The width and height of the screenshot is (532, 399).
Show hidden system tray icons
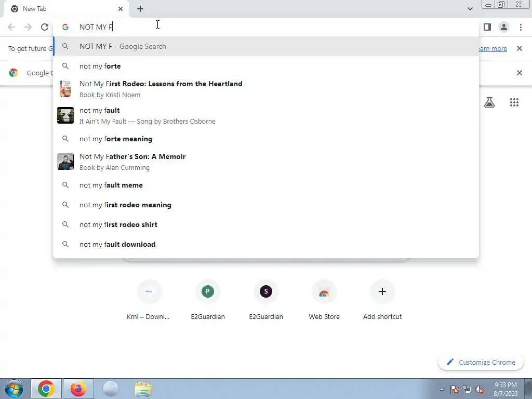pos(442,390)
